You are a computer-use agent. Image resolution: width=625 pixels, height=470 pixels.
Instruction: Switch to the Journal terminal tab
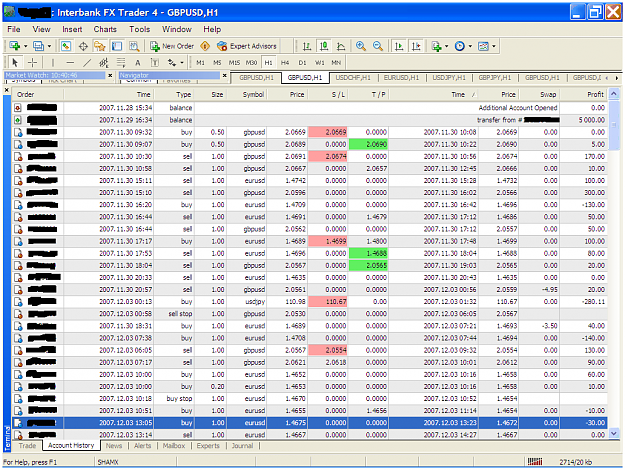(x=242, y=446)
